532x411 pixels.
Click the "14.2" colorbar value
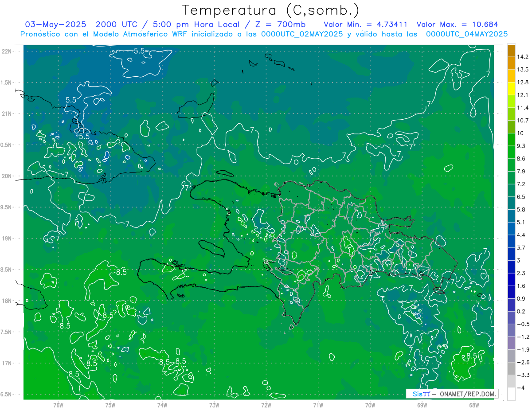pyautogui.click(x=523, y=57)
